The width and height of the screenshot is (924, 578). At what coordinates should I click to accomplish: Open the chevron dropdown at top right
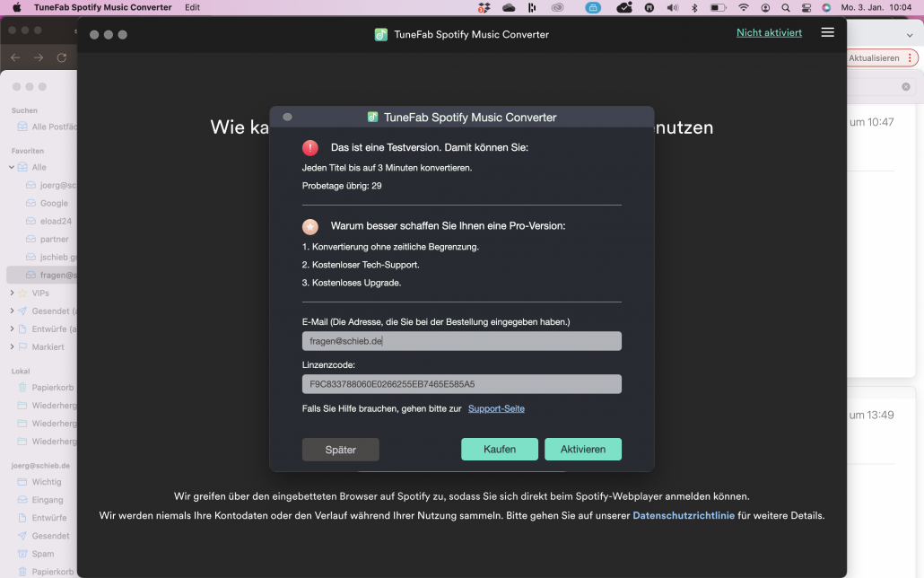coord(910,35)
